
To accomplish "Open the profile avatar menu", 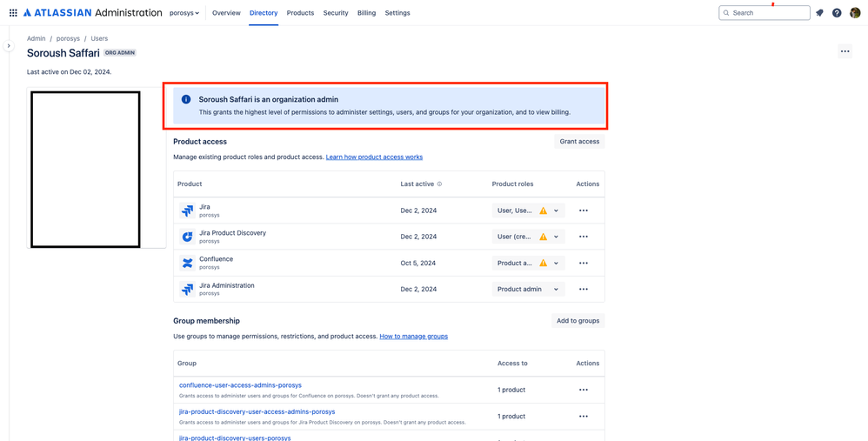I will tap(855, 13).
